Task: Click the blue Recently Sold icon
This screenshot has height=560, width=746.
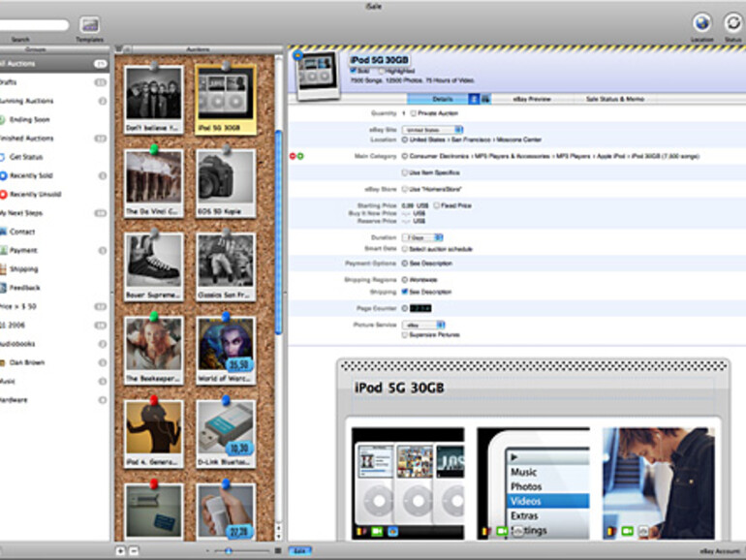Action: 3,175
